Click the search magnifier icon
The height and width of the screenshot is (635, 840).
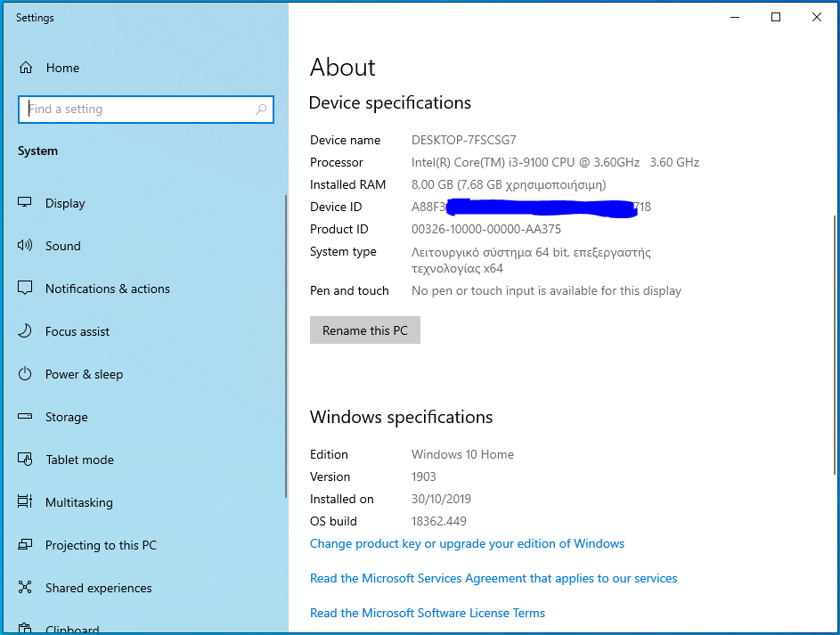[261, 110]
